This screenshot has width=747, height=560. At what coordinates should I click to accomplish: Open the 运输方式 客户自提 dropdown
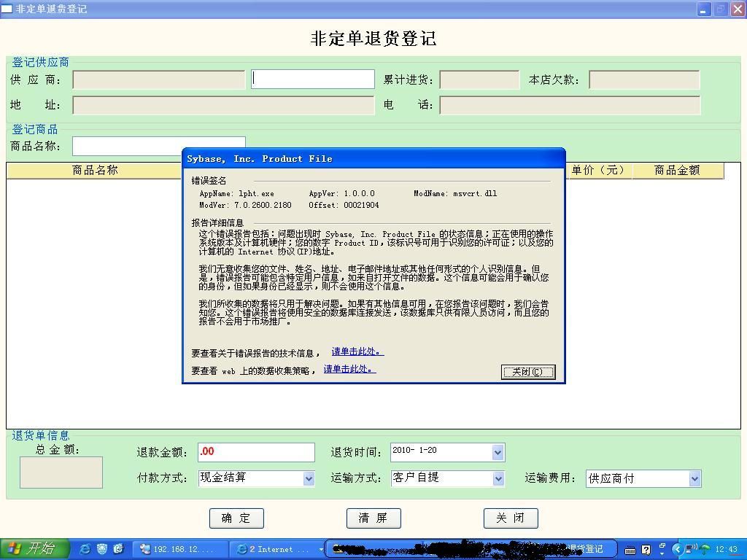498,478
